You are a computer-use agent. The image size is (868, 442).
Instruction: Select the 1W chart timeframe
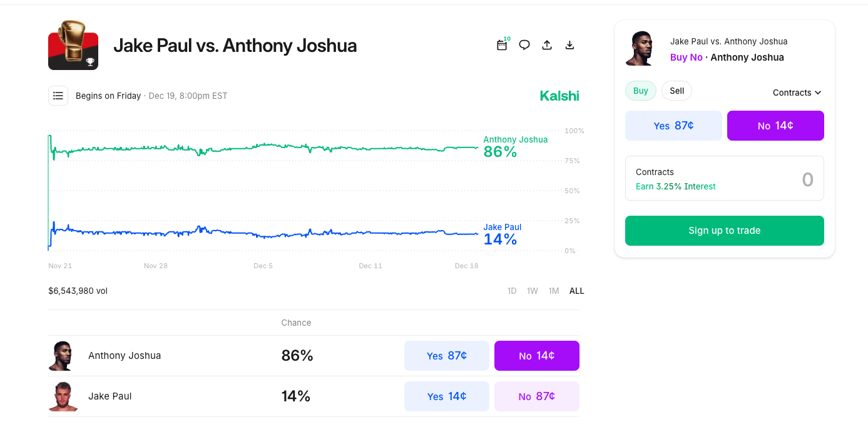533,291
